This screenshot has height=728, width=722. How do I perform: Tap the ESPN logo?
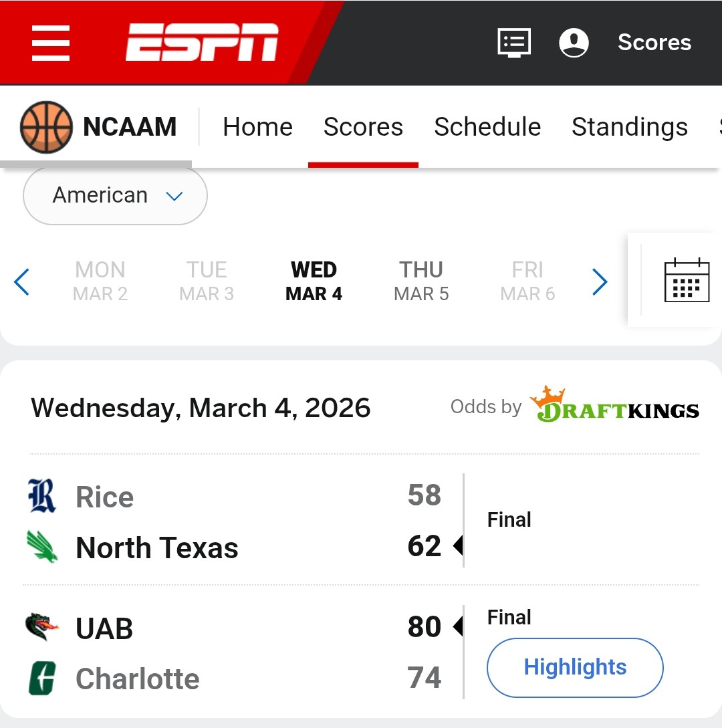point(202,43)
